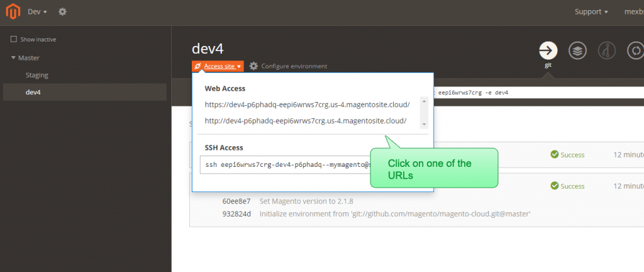
Task: Click the branch icon
Action: [607, 50]
